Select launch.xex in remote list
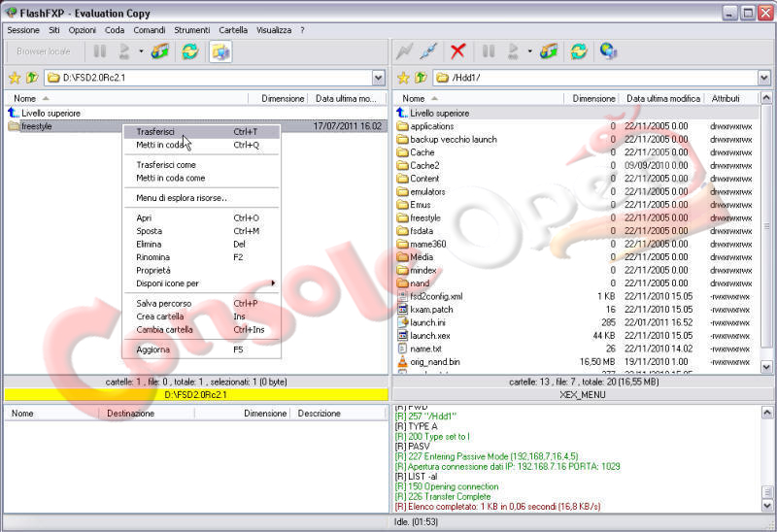The width and height of the screenshot is (777, 532). 424,335
